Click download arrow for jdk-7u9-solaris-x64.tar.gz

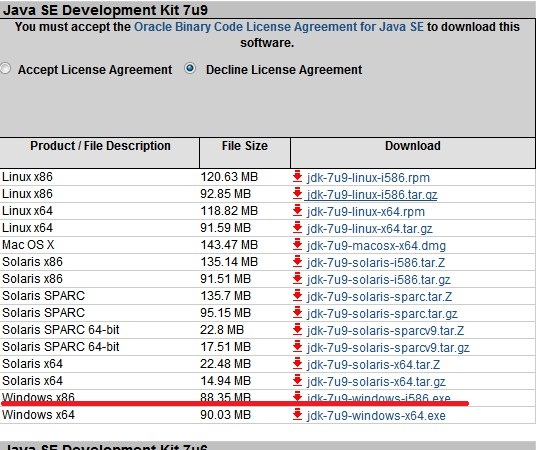coord(297,380)
